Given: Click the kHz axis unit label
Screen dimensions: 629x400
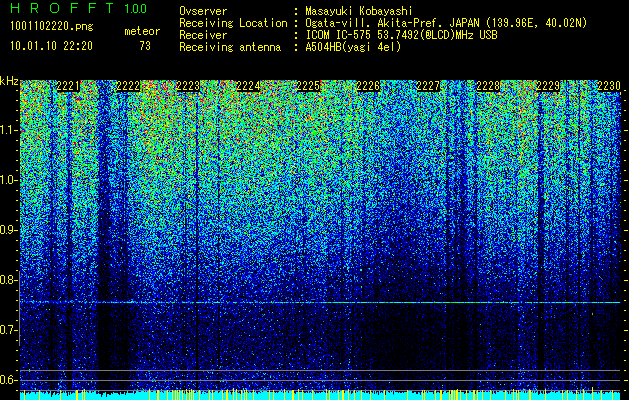Looking at the screenshot, I should 9,81.
